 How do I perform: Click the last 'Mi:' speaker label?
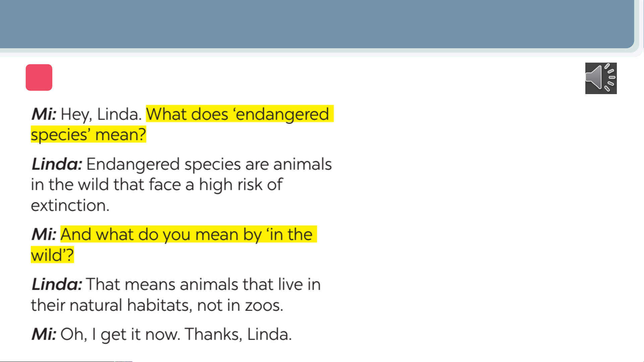coord(44,334)
